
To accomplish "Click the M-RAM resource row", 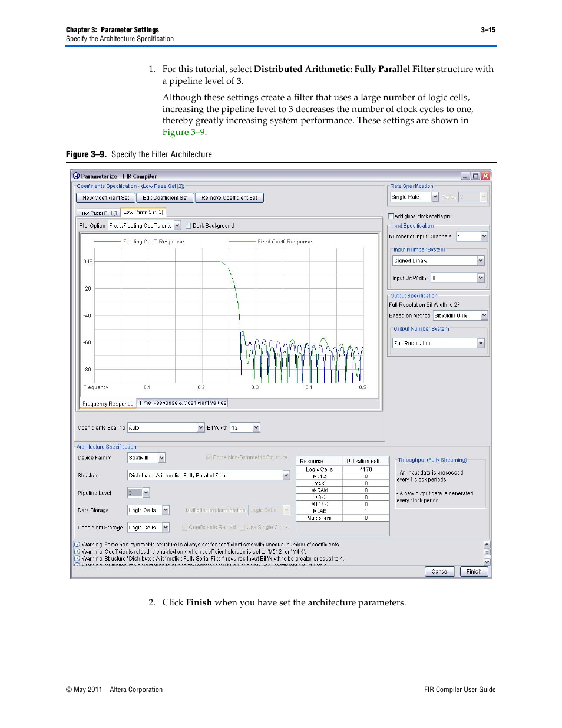I will (342, 490).
